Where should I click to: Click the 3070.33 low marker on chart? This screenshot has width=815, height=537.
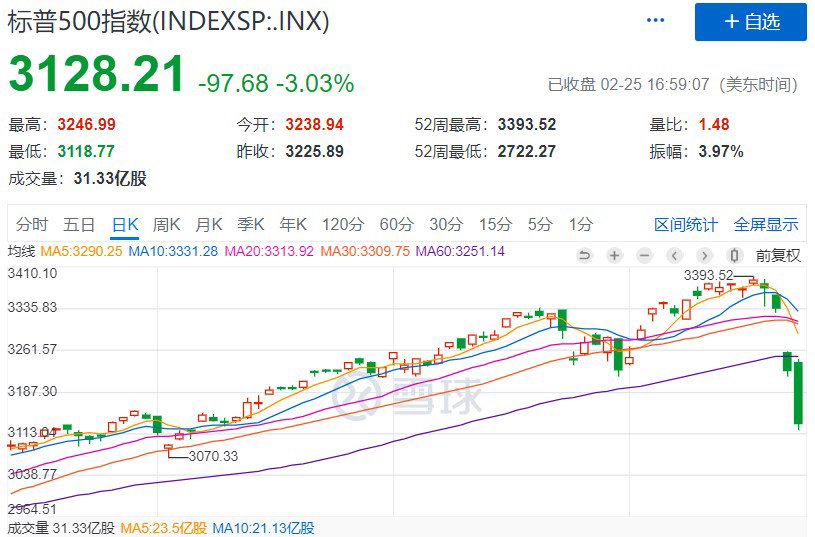point(213,456)
